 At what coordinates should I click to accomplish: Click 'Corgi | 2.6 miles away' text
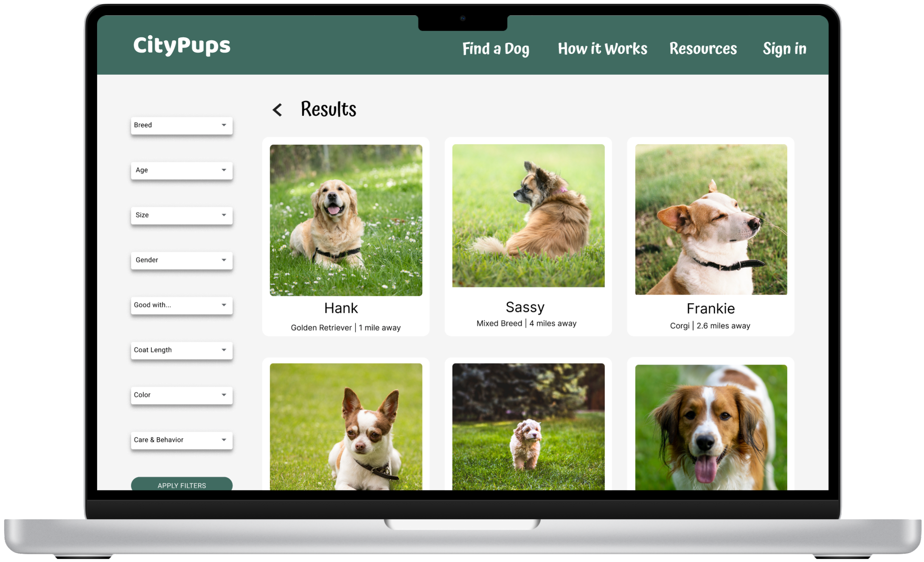(x=710, y=326)
